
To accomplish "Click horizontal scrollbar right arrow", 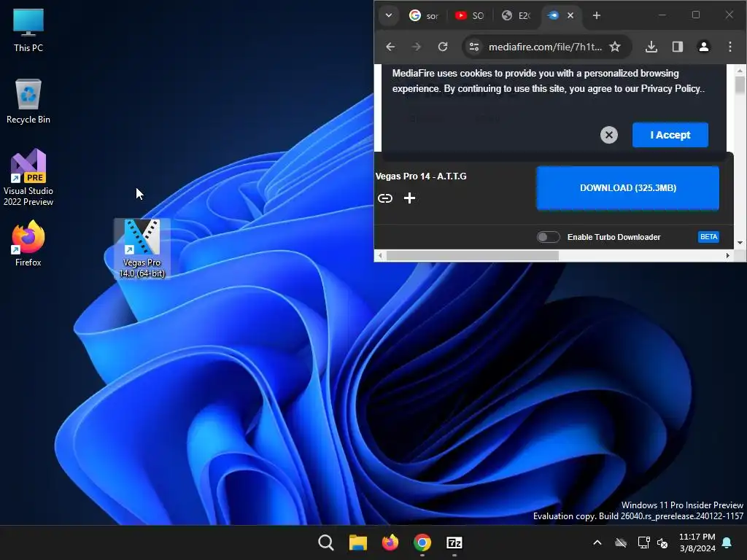I will tap(727, 256).
